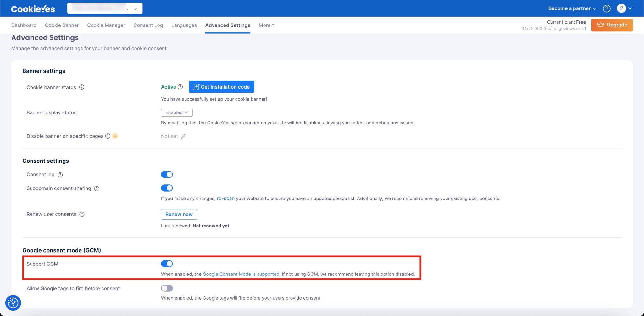The height and width of the screenshot is (316, 644).
Task: Click the help icon next to Renew user consents
Action: click(82, 214)
